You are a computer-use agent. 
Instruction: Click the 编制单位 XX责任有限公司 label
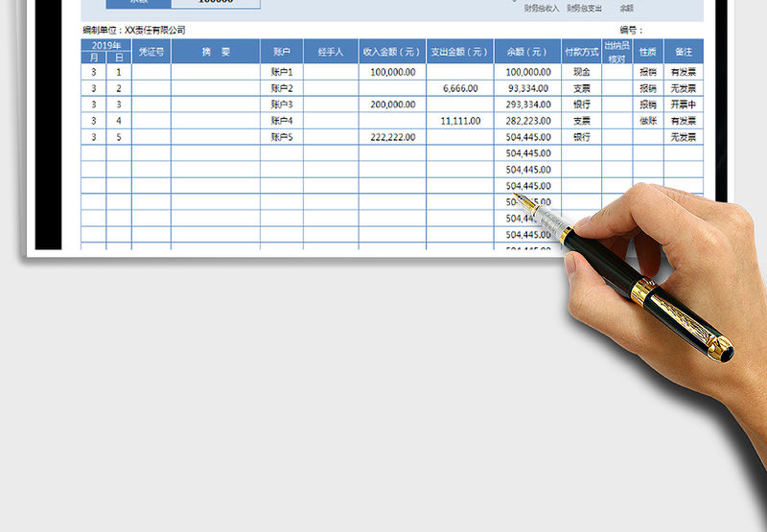[134, 31]
